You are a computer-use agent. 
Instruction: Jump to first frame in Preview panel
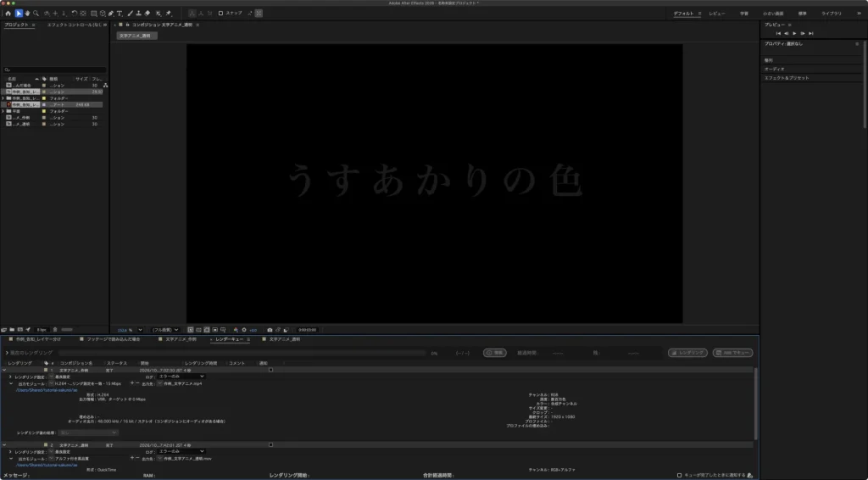(x=778, y=34)
